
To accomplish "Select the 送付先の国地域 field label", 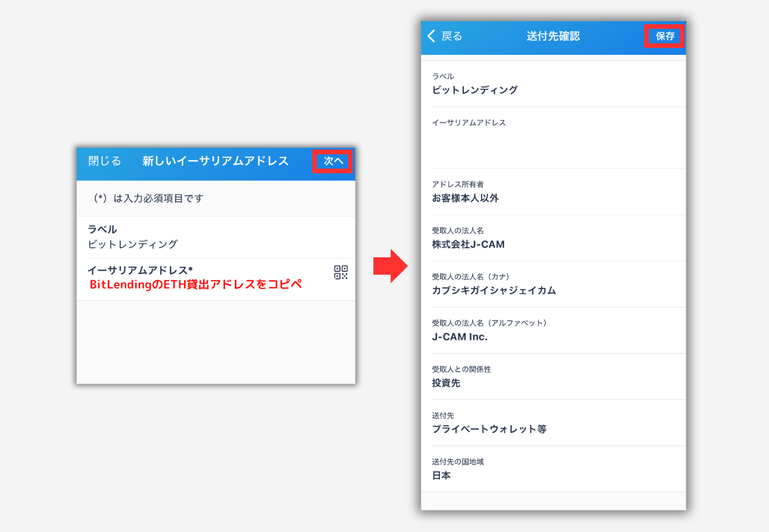I will coord(458,462).
